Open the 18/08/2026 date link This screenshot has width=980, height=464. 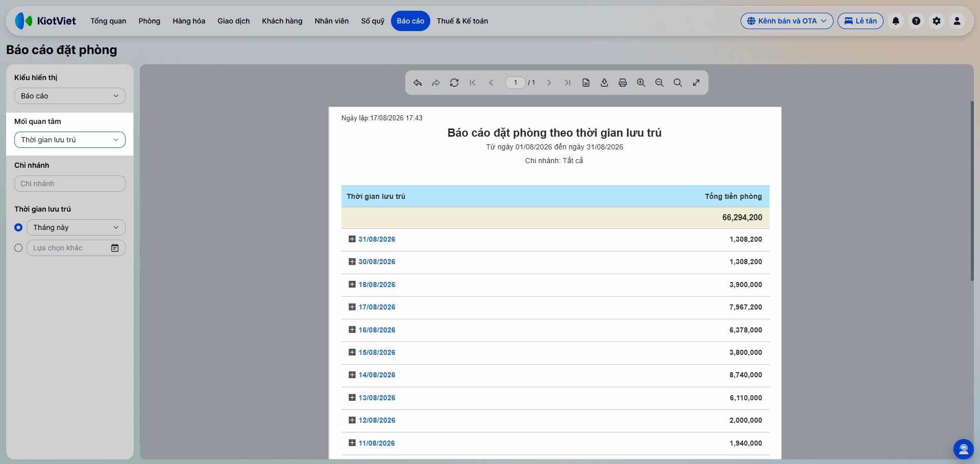pyautogui.click(x=377, y=285)
